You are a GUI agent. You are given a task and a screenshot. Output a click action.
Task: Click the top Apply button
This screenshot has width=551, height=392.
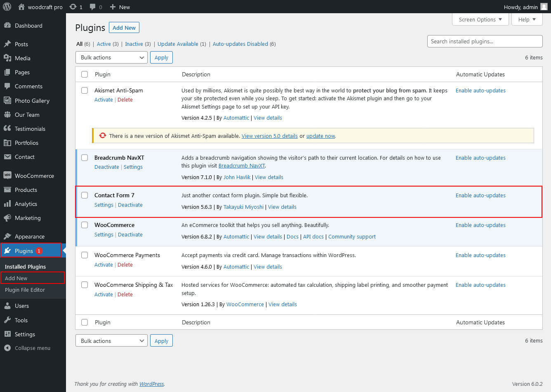click(x=161, y=57)
